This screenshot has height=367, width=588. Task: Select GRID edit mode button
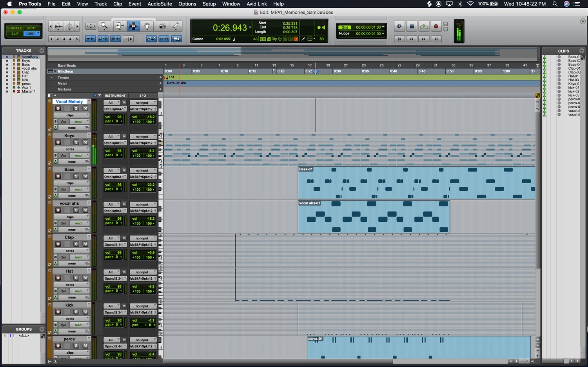[x=32, y=34]
